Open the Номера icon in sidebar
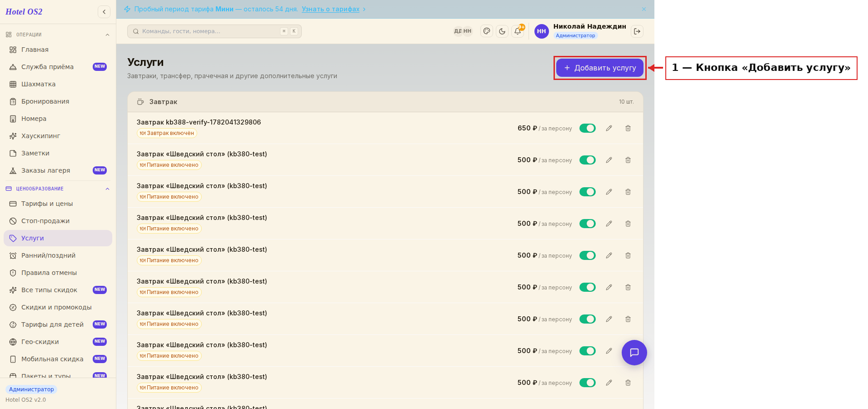Image resolution: width=868 pixels, height=409 pixels. [x=13, y=119]
